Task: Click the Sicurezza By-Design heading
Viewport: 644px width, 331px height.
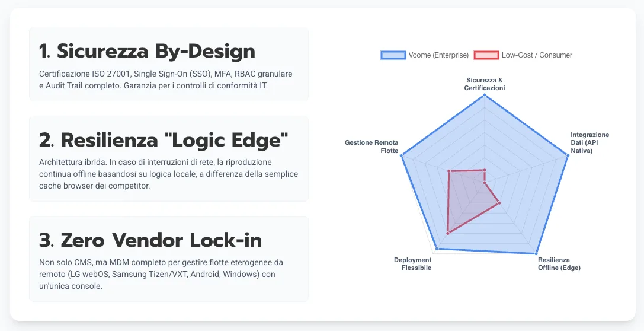Action: tap(147, 51)
